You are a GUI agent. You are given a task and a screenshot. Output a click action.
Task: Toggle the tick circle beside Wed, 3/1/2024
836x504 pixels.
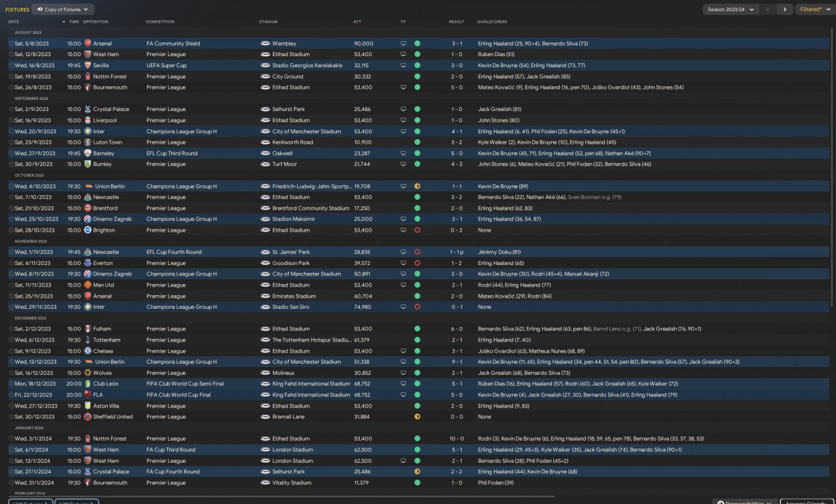coord(11,439)
